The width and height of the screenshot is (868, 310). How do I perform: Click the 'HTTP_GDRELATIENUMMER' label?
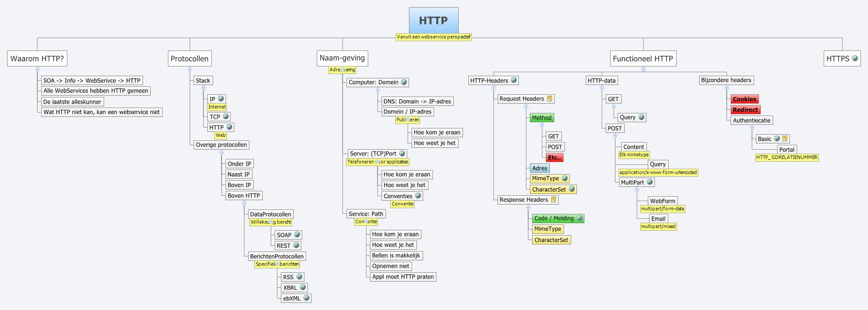[x=787, y=157]
